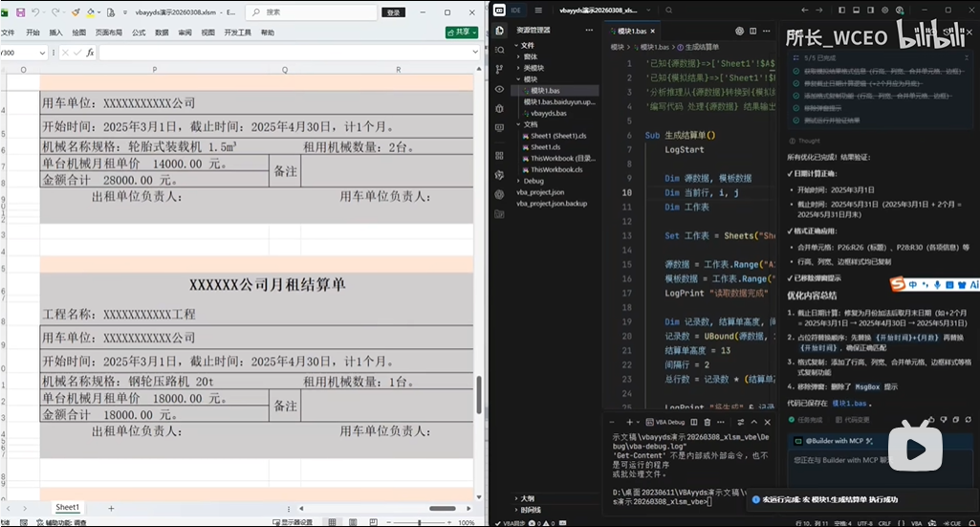The width and height of the screenshot is (980, 527).
Task: Customize Excel quick access toolbar dropdown
Action: click(x=125, y=12)
